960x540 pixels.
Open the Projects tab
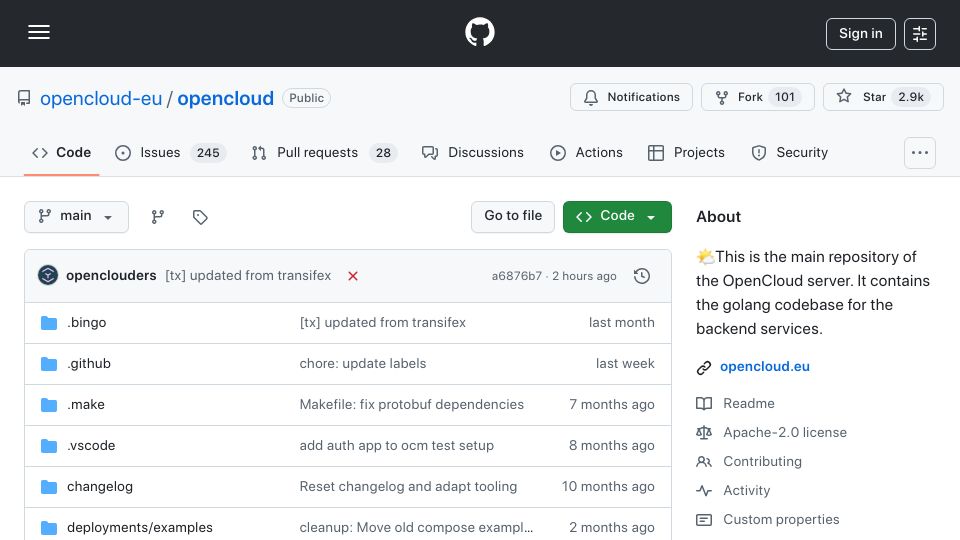coord(686,152)
